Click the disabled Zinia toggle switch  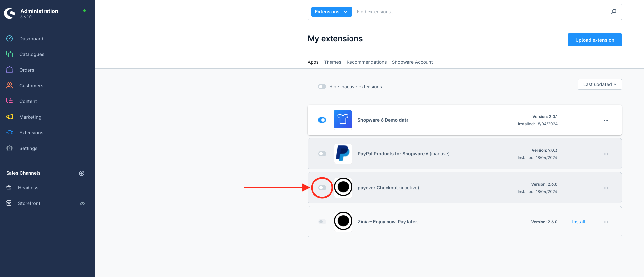[322, 222]
